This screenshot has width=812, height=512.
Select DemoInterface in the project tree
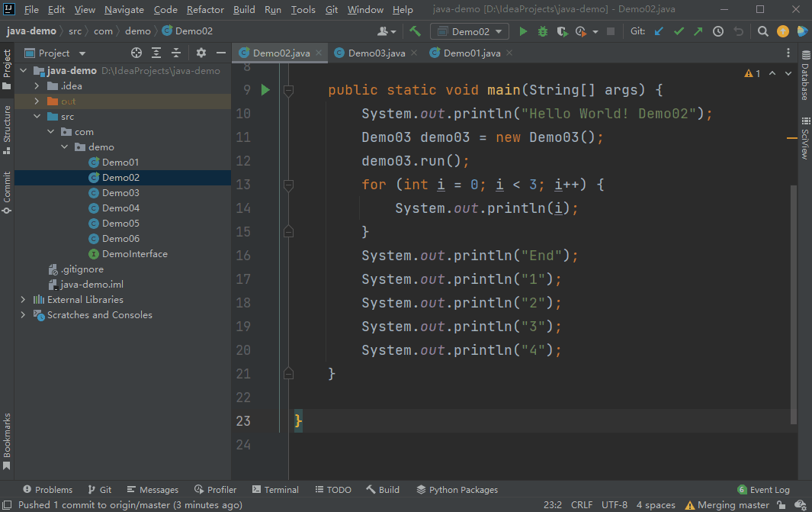point(134,254)
